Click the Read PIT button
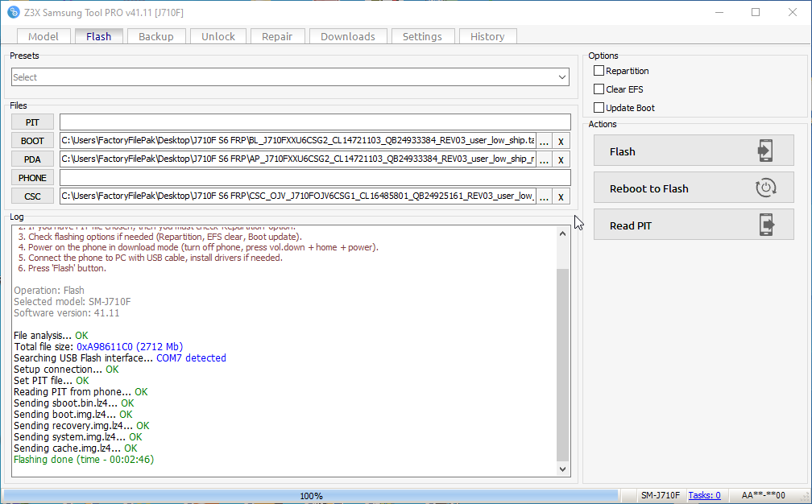 point(694,225)
